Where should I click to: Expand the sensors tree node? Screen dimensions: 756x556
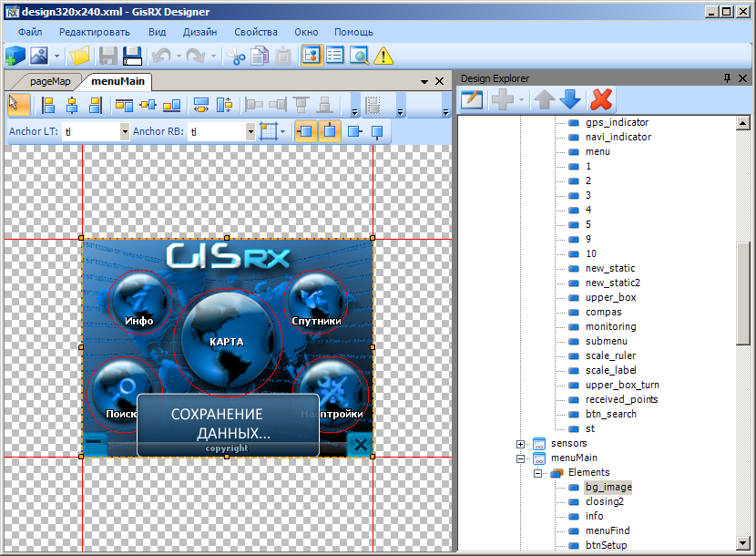click(x=520, y=444)
